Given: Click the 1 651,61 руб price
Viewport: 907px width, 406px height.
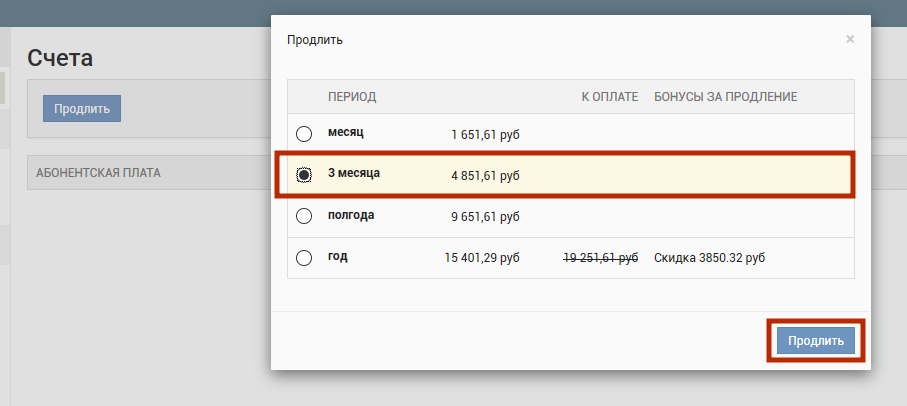Looking at the screenshot, I should coord(485,134).
